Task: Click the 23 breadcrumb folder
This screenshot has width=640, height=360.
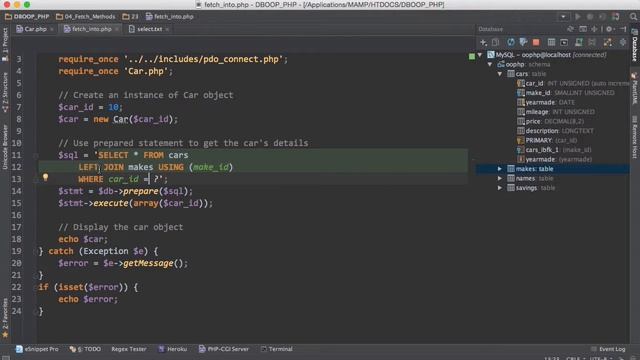Action: (x=131, y=17)
